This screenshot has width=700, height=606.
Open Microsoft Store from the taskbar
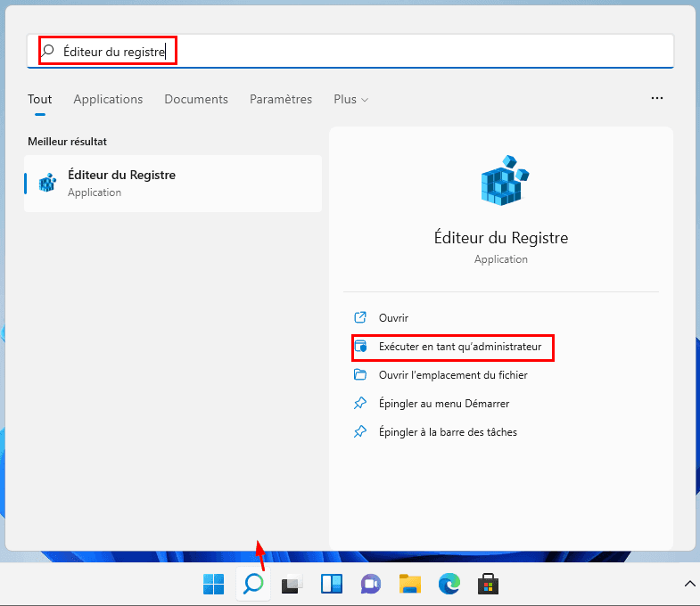tap(488, 584)
